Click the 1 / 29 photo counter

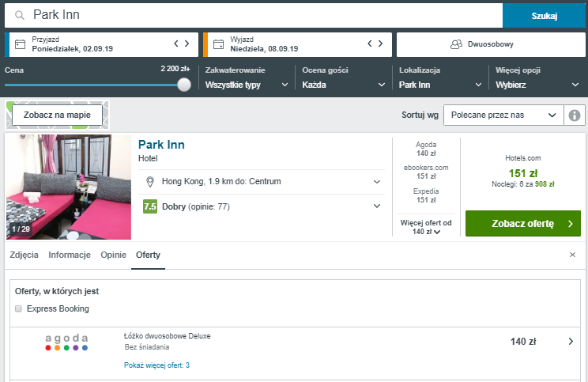(x=21, y=229)
